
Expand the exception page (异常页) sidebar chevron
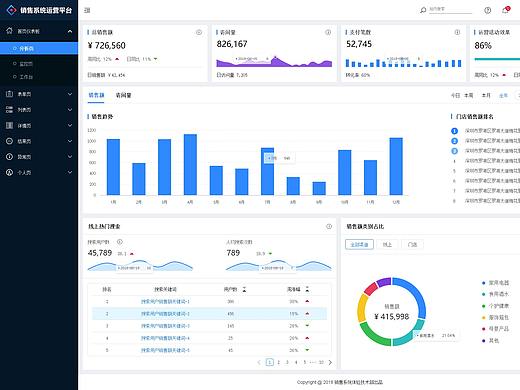[70, 157]
